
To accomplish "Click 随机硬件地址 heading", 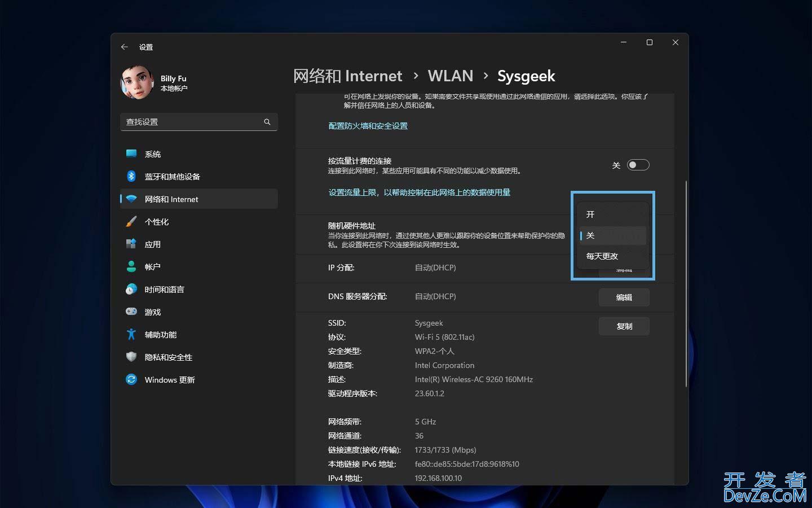I will point(352,226).
